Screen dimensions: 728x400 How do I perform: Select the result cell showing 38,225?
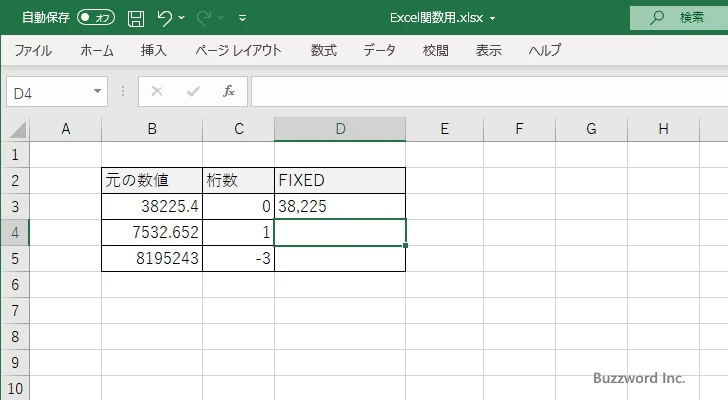(340, 206)
